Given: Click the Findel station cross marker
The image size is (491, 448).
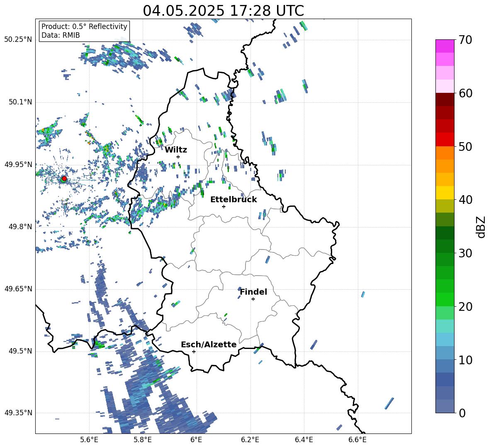Looking at the screenshot, I should [x=253, y=299].
